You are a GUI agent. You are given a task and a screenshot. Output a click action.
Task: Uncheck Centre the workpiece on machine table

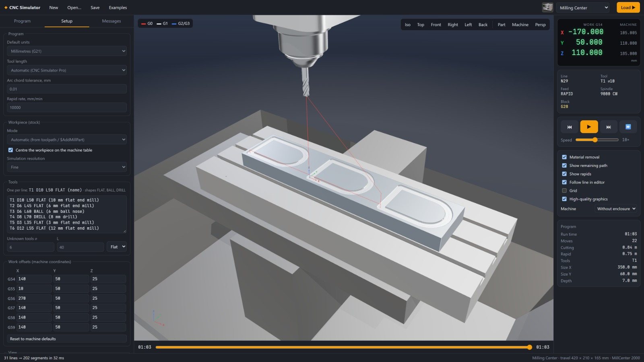(10, 150)
